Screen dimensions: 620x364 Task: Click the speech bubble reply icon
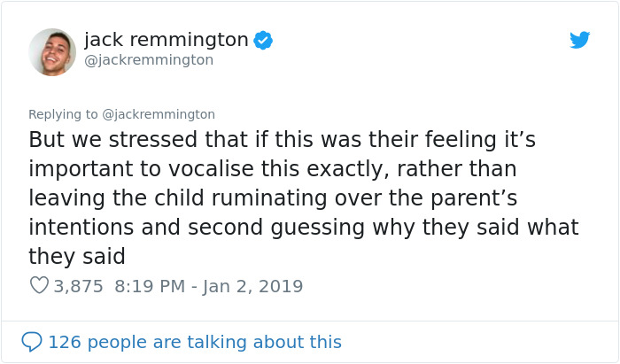[x=32, y=342]
